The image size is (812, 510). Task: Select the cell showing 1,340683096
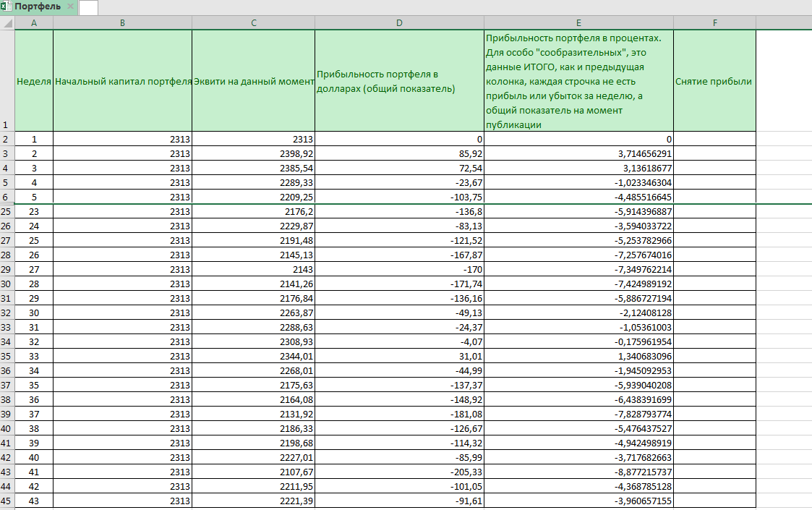578,356
